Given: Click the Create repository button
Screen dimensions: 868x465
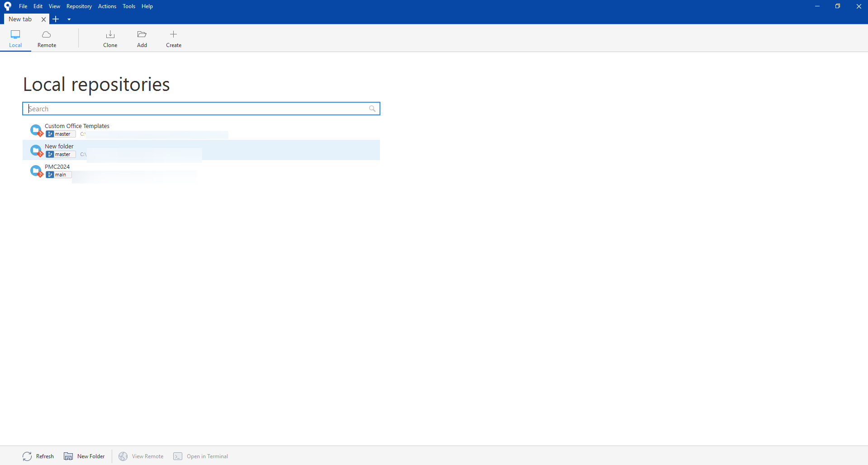Looking at the screenshot, I should pyautogui.click(x=174, y=38).
